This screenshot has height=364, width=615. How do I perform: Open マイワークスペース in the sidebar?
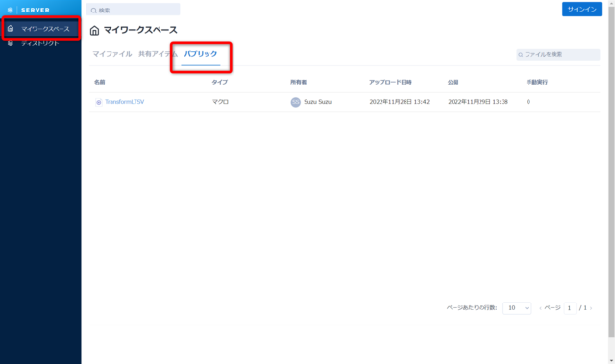pyautogui.click(x=40, y=29)
